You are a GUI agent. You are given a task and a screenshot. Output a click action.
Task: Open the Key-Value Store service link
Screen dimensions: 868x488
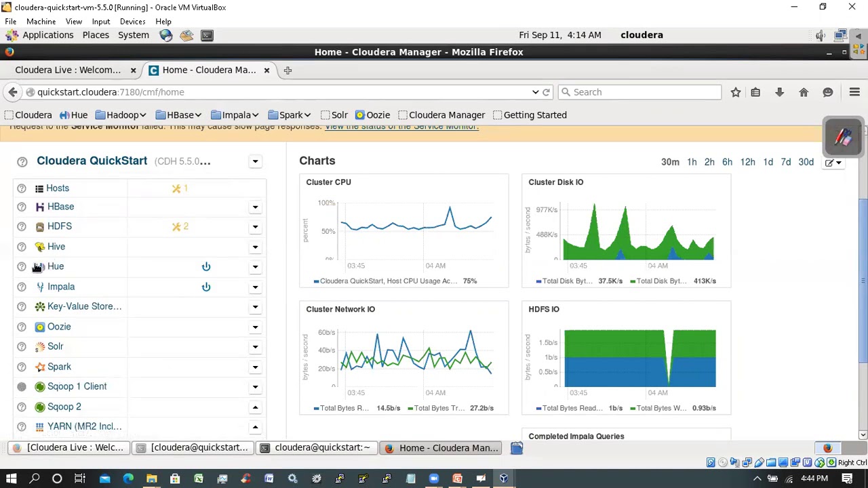(x=84, y=306)
